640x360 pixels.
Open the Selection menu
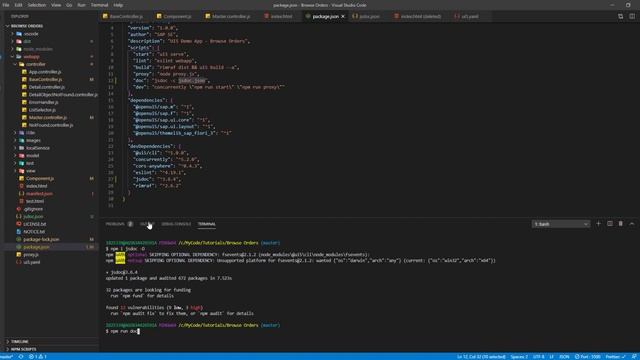(37, 5)
